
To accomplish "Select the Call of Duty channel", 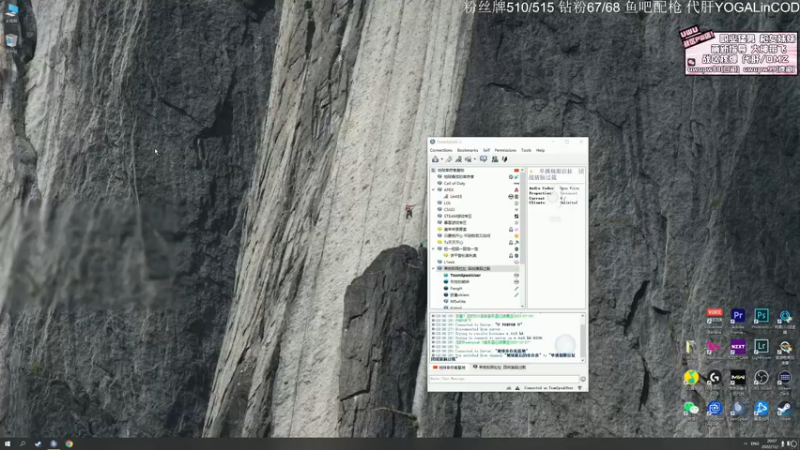I will coord(454,183).
